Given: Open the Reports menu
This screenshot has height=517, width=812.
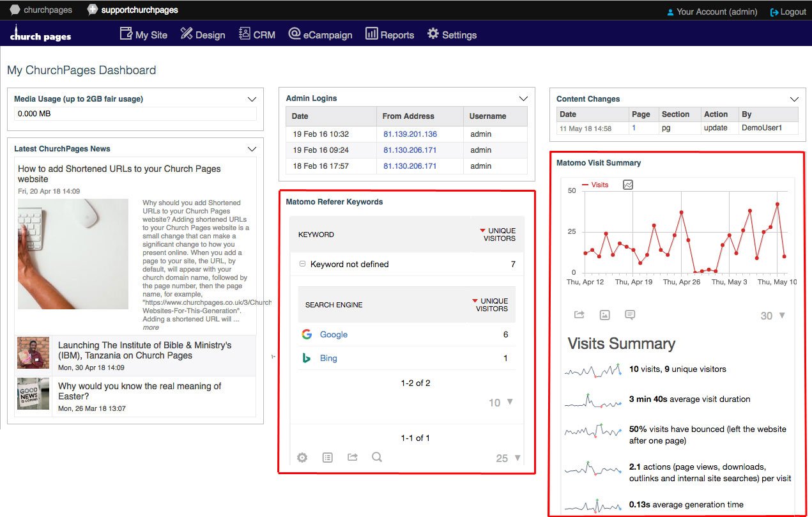Looking at the screenshot, I should coord(390,35).
